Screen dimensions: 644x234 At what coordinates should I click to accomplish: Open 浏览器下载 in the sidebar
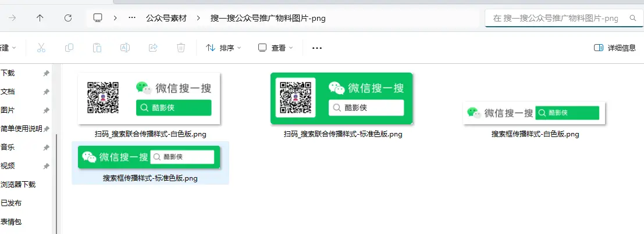click(x=17, y=185)
